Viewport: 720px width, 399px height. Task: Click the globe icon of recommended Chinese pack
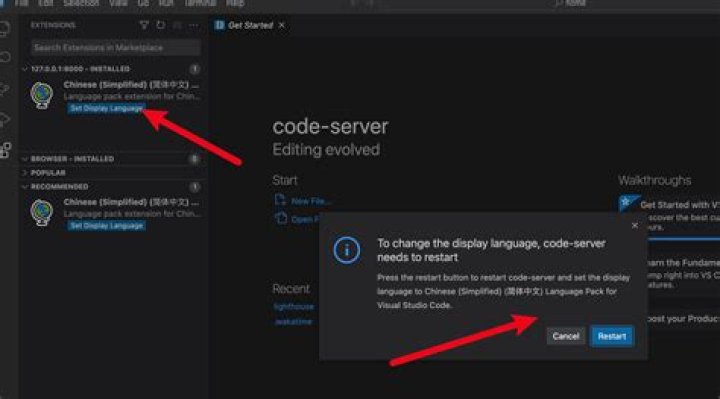pos(42,213)
